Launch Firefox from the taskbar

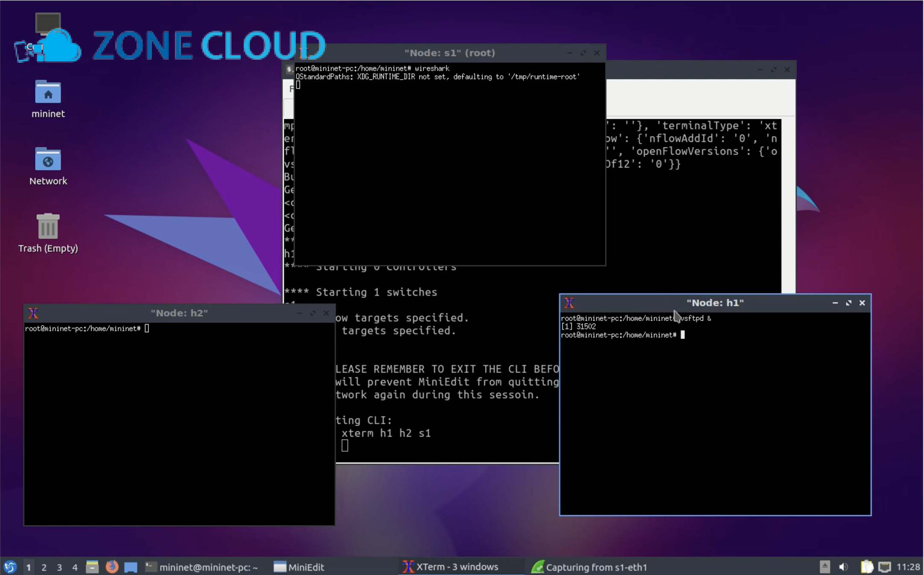pyautogui.click(x=112, y=567)
